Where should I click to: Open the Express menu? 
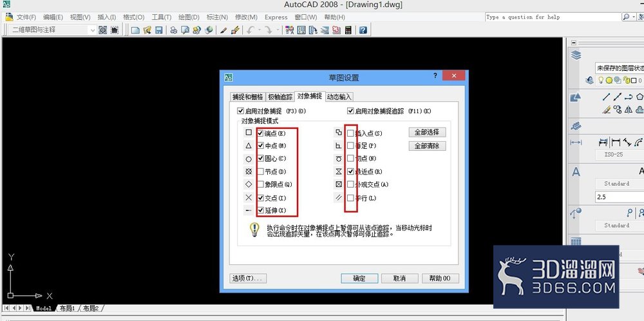pos(276,17)
